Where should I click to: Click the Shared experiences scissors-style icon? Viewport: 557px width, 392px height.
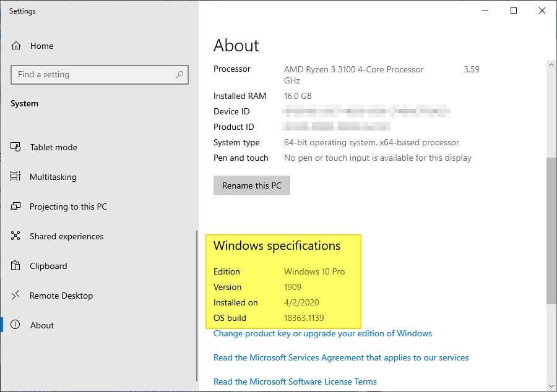pos(17,236)
